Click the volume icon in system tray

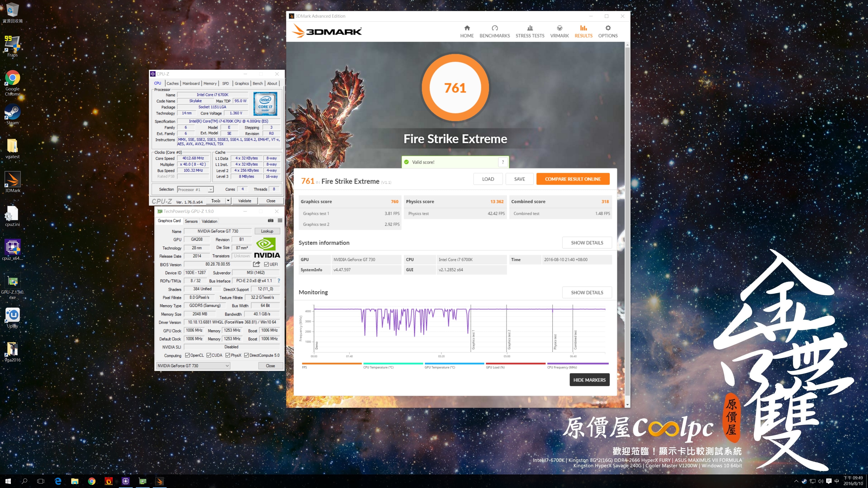(821, 481)
